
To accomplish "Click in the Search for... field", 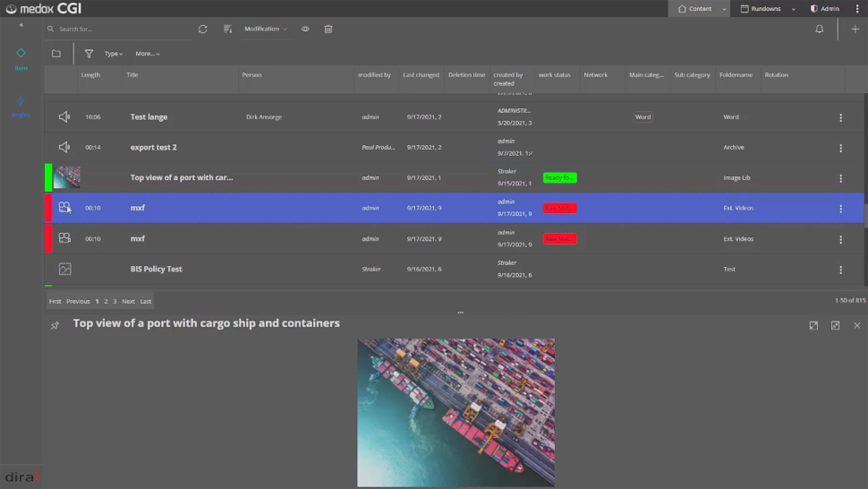I will click(124, 29).
